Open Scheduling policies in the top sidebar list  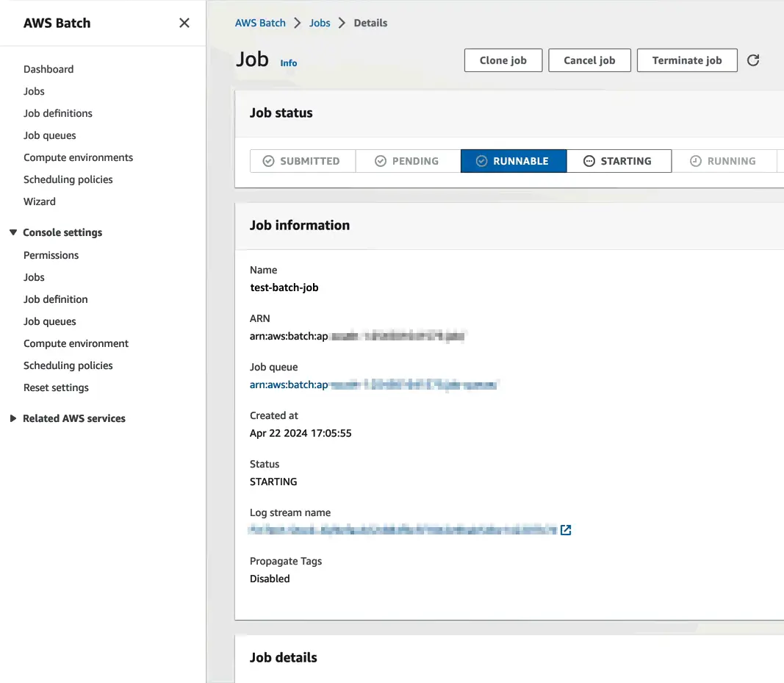coord(68,179)
